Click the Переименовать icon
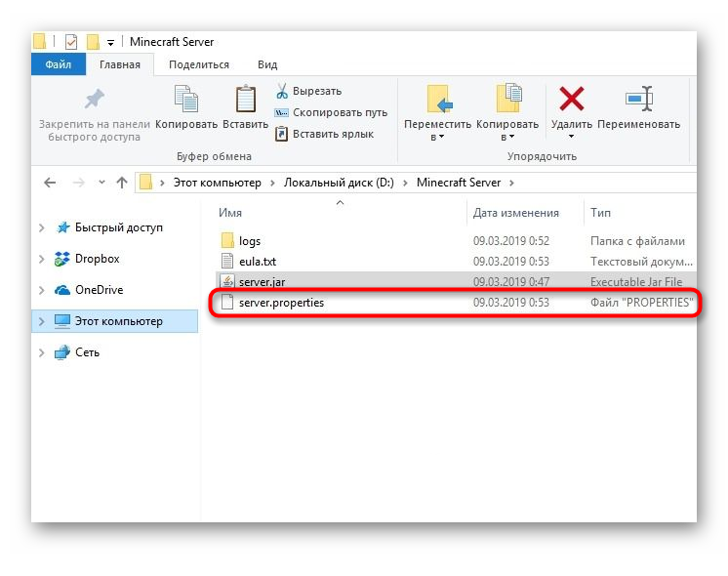The width and height of the screenshot is (728, 576). tap(639, 98)
